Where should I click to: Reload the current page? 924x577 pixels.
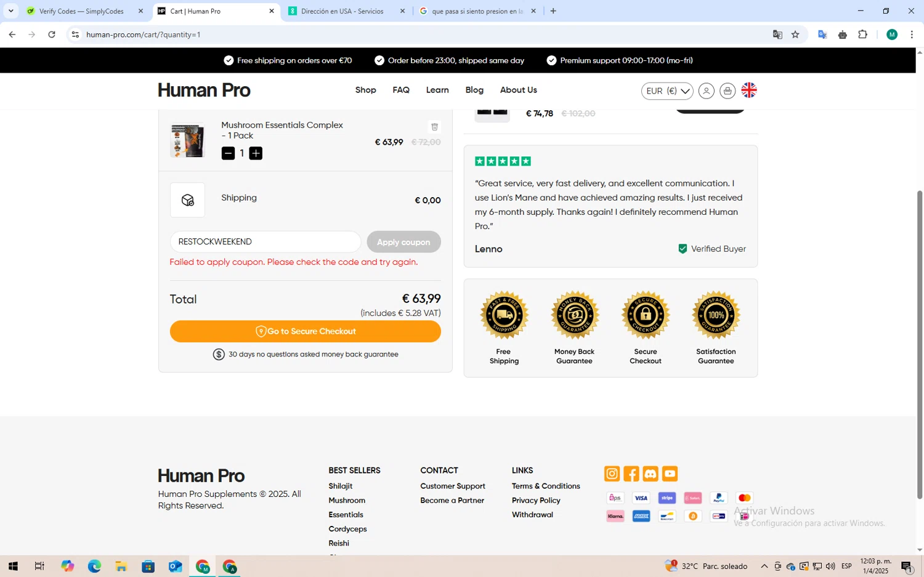(x=52, y=34)
